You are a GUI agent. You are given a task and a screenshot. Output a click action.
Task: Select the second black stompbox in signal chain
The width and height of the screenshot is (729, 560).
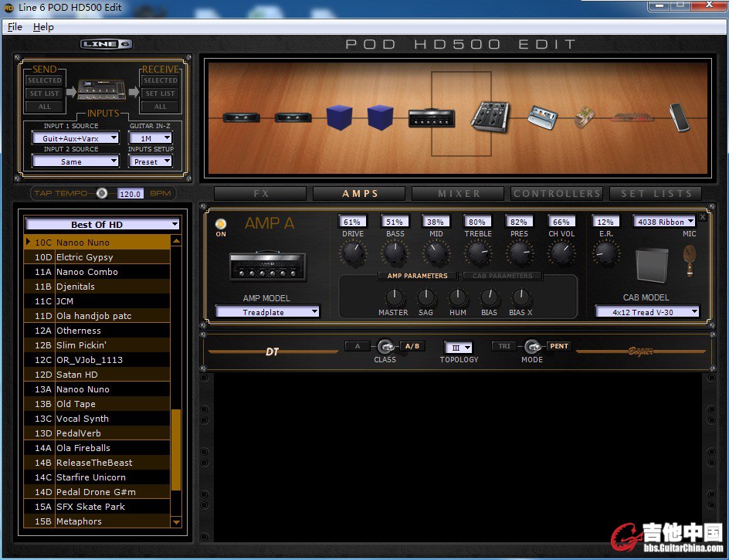[x=293, y=117]
